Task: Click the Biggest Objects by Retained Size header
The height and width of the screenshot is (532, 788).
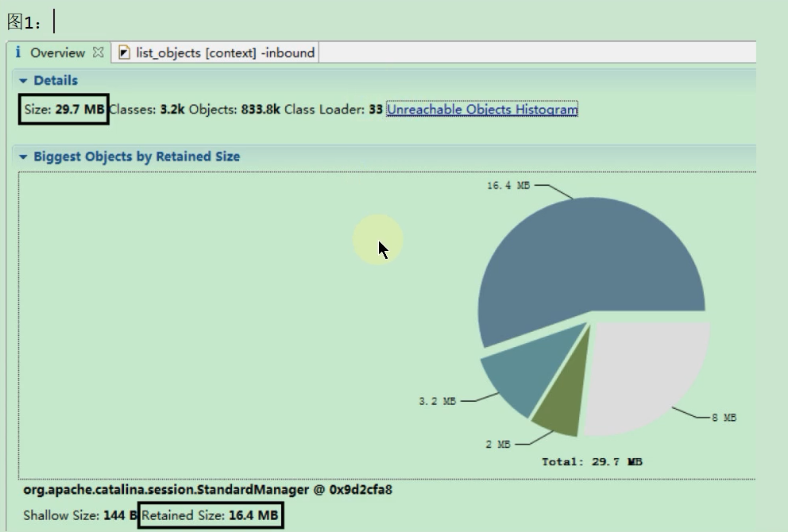Action: point(137,156)
